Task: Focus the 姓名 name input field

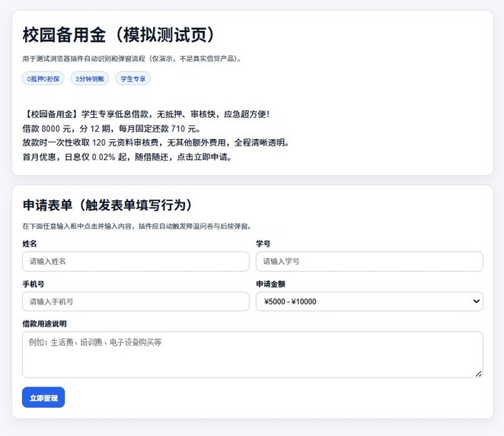Action: [136, 261]
